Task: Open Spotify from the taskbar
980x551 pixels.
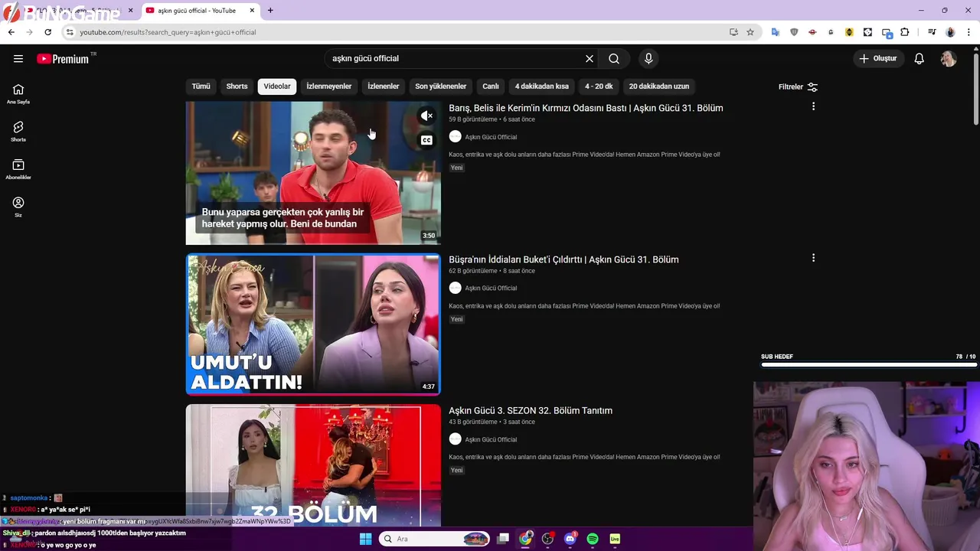Action: [x=593, y=539]
